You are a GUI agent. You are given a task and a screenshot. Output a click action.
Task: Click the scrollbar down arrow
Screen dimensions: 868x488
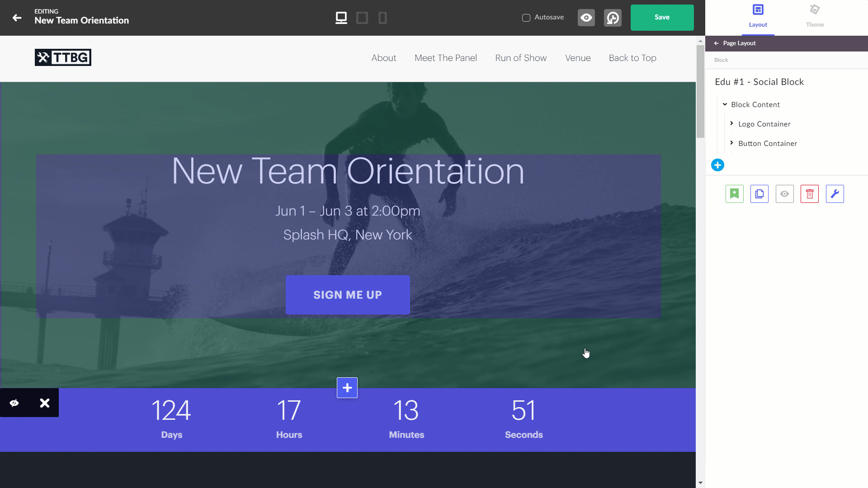click(x=700, y=483)
